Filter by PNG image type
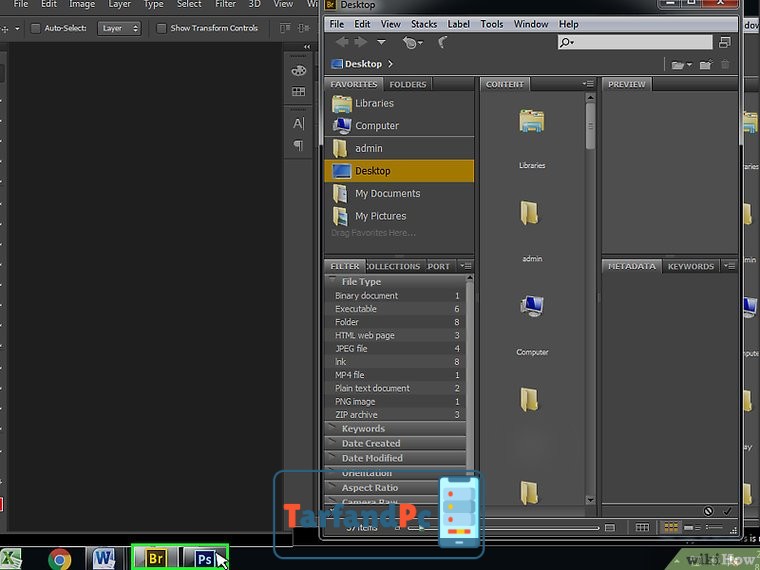Image resolution: width=760 pixels, height=570 pixels. 395,401
